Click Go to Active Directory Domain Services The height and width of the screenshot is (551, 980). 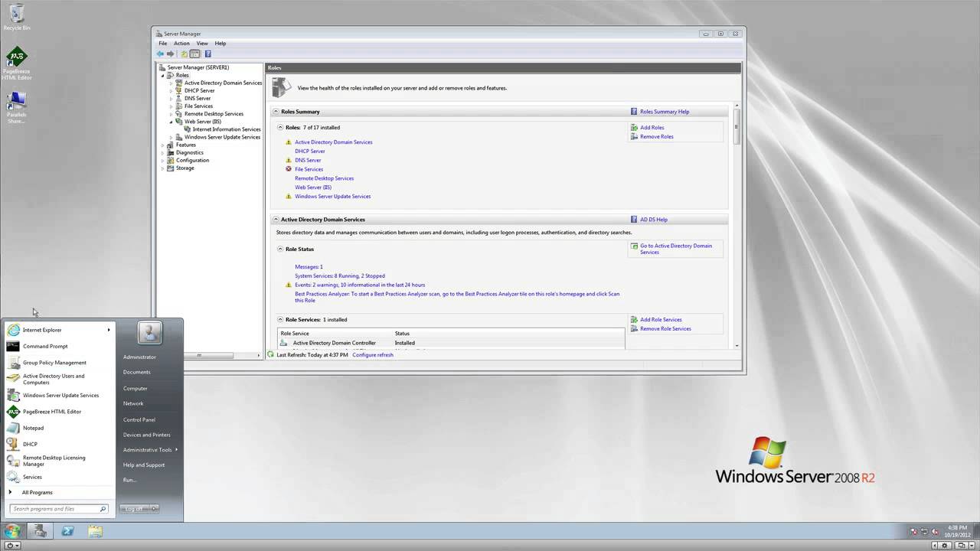tap(676, 249)
